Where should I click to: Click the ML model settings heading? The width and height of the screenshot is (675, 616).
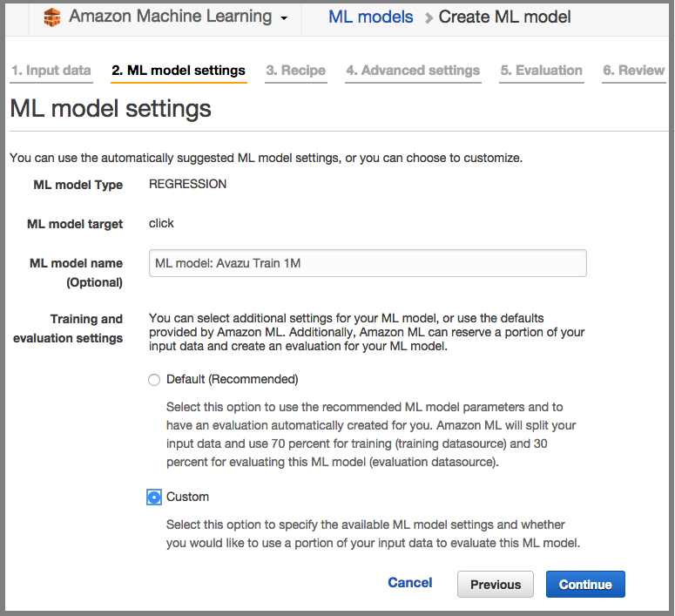(x=111, y=108)
